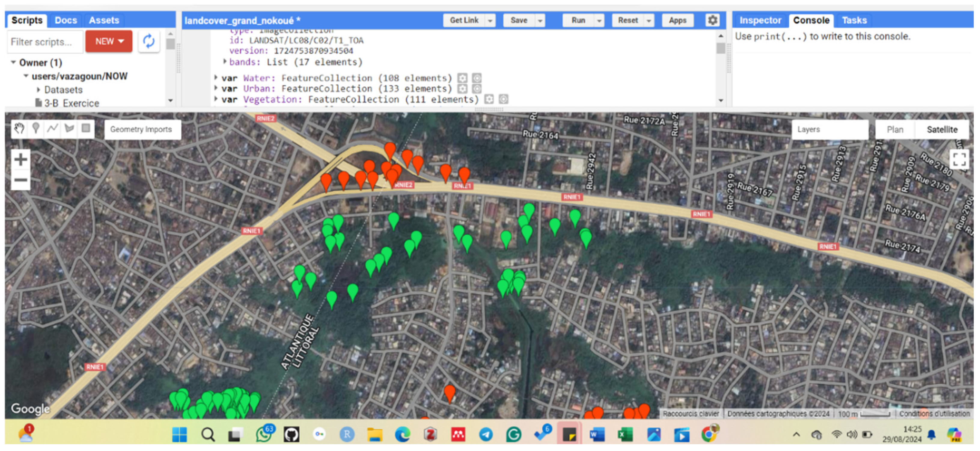The width and height of the screenshot is (980, 451).
Task: Open Excel from the taskbar
Action: click(625, 435)
